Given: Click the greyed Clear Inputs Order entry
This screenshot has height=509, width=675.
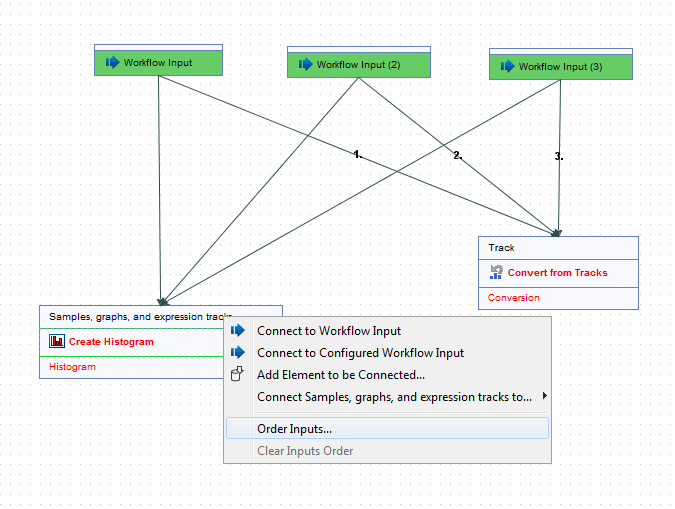Looking at the screenshot, I should [x=387, y=450].
